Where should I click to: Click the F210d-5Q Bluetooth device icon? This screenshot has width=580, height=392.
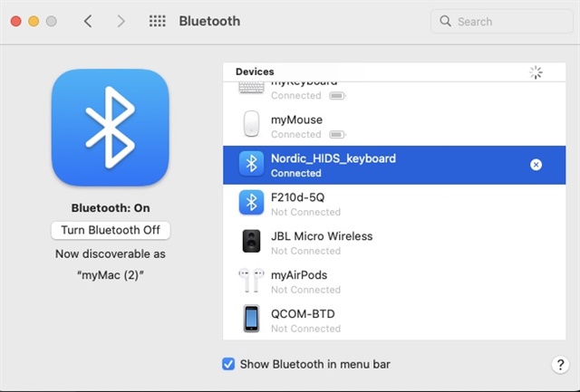251,203
